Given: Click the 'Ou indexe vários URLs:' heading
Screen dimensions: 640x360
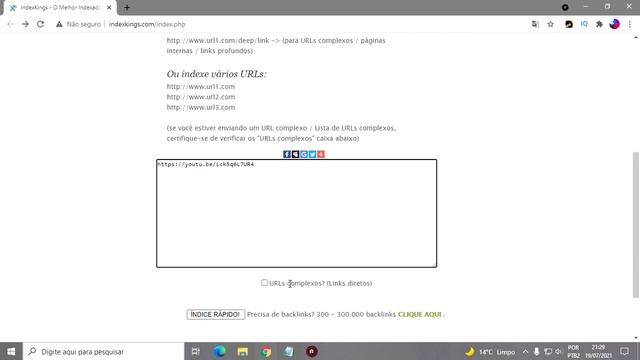Looking at the screenshot, I should [x=216, y=74].
